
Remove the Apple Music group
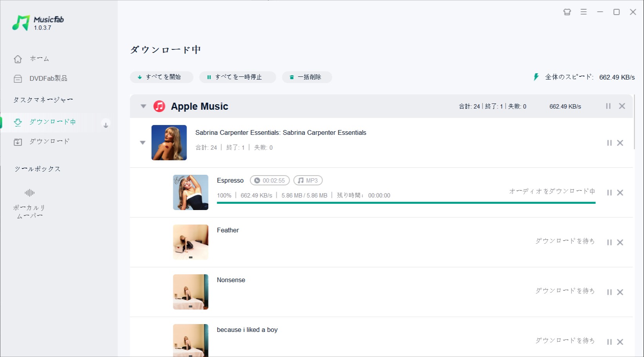[622, 106]
